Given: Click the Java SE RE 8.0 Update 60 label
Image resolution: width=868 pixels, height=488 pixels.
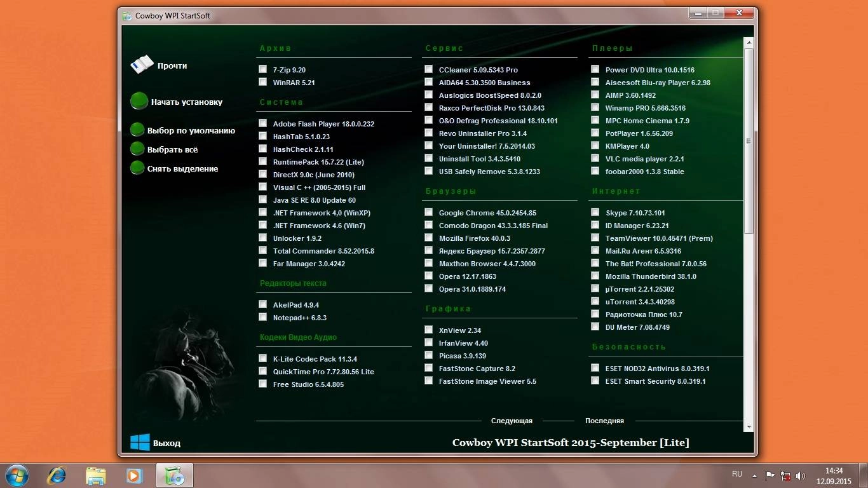Looking at the screenshot, I should point(315,200).
